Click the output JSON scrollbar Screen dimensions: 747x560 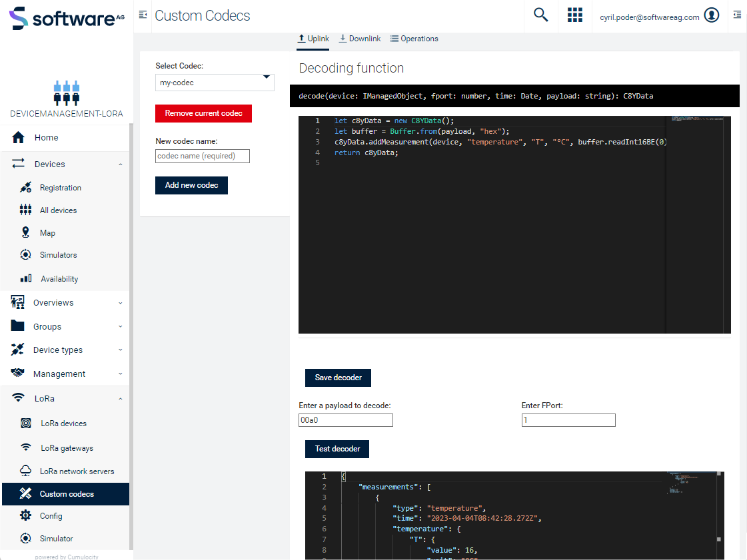click(719, 515)
